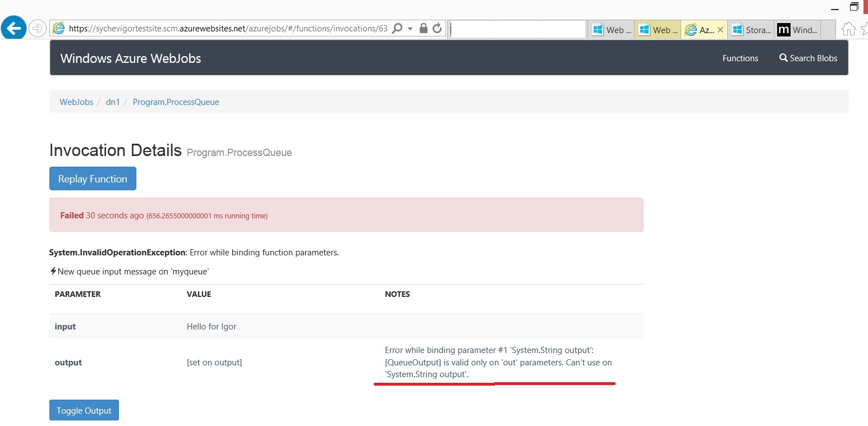868x426 pixels.
Task: Click the Replay Function button
Action: pyautogui.click(x=93, y=178)
